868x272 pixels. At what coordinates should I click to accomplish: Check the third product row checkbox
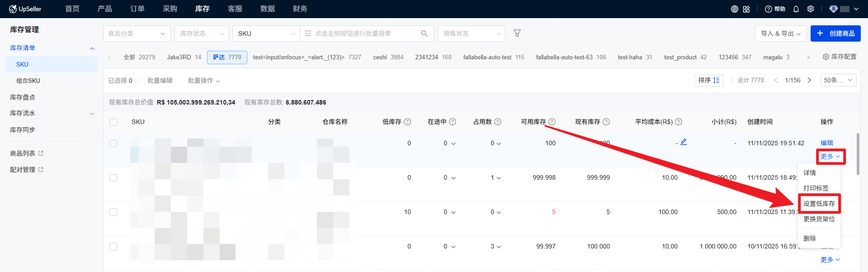113,212
